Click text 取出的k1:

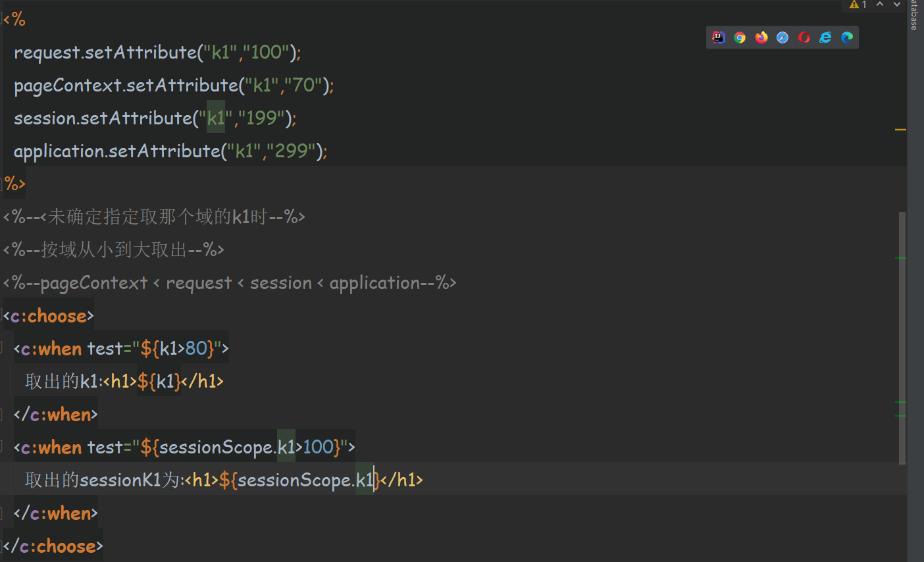coord(64,381)
